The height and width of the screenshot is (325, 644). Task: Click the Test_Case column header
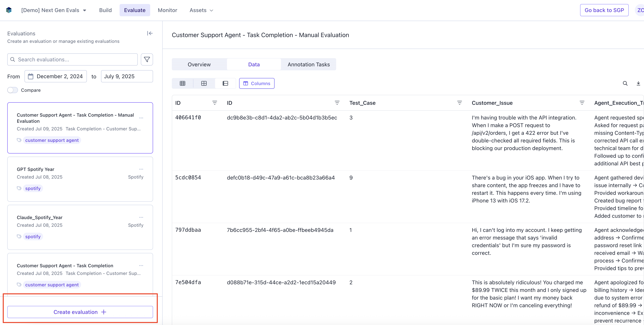(363, 103)
